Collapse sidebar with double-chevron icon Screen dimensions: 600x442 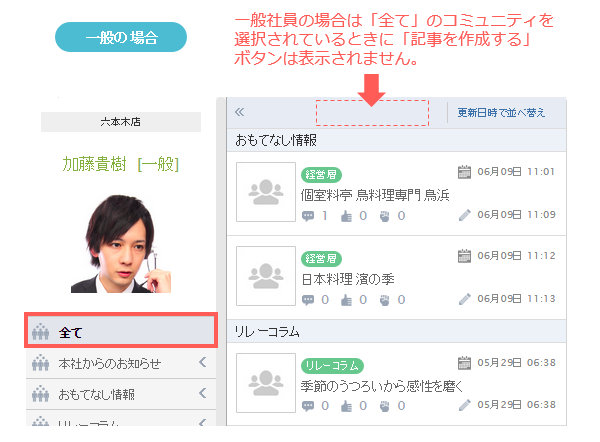[x=240, y=112]
